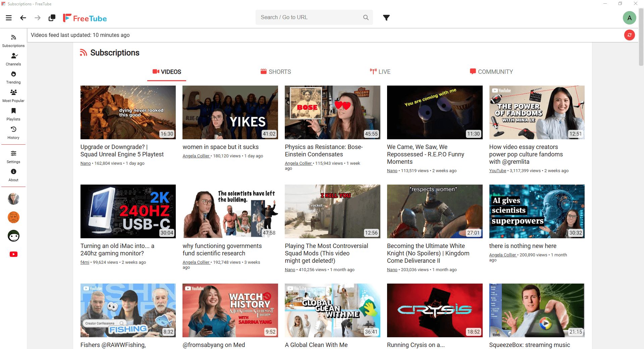The width and height of the screenshot is (644, 349).
Task: Switch to the COMMUNITY tab
Action: (x=492, y=71)
